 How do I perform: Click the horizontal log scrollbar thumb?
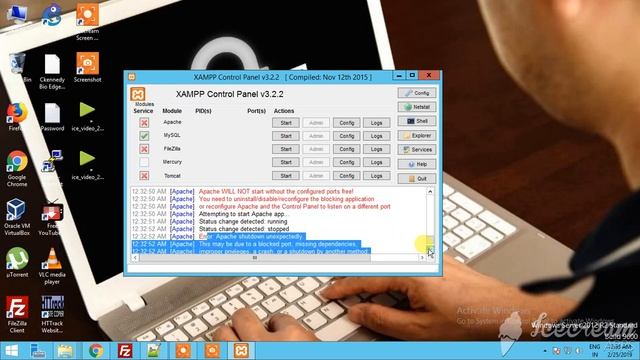pyautogui.click(x=255, y=258)
